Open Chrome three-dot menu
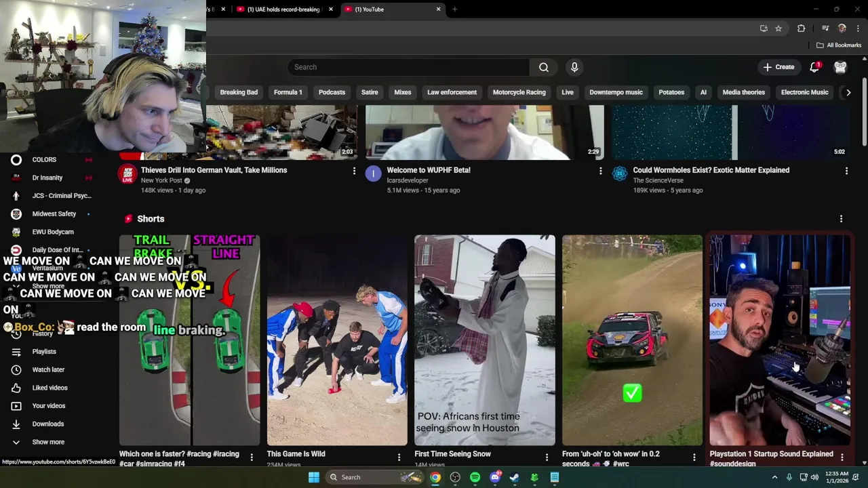 point(859,28)
